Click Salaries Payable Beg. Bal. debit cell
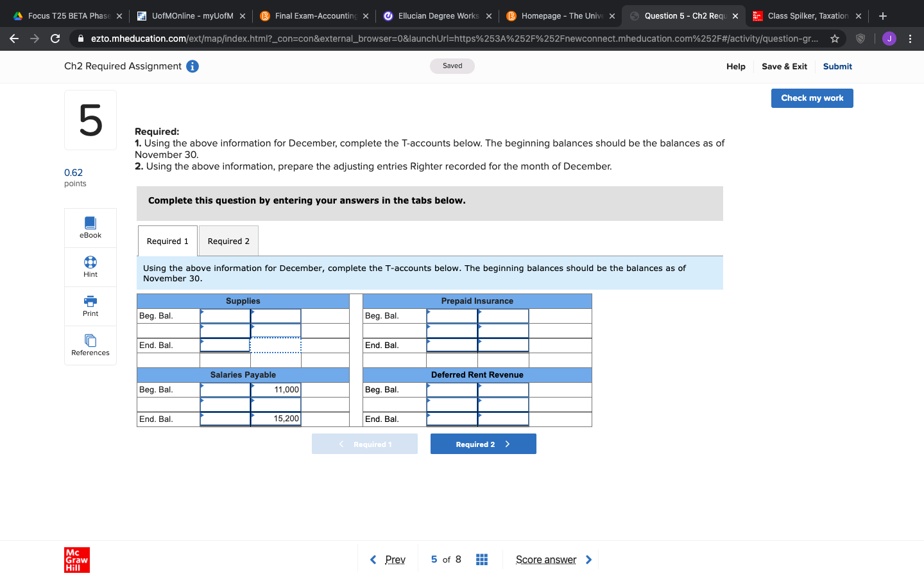This screenshot has width=924, height=578. [225, 390]
